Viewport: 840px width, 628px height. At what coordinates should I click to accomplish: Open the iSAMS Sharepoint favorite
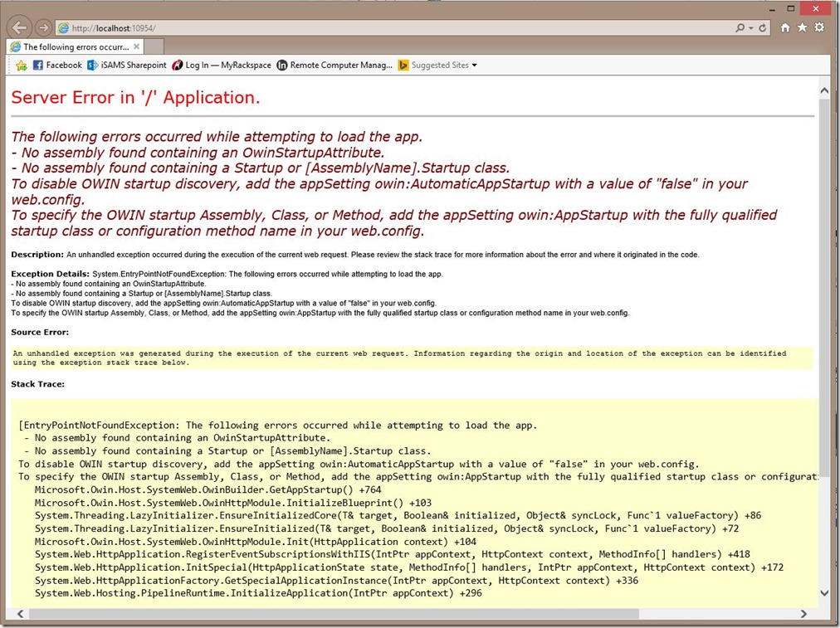127,66
